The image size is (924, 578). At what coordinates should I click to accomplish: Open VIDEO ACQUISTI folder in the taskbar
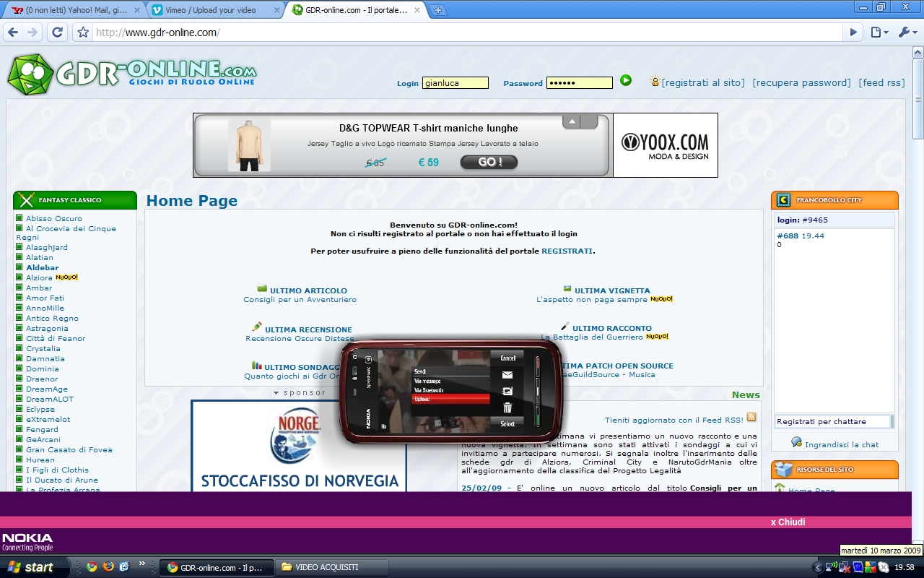click(x=334, y=567)
